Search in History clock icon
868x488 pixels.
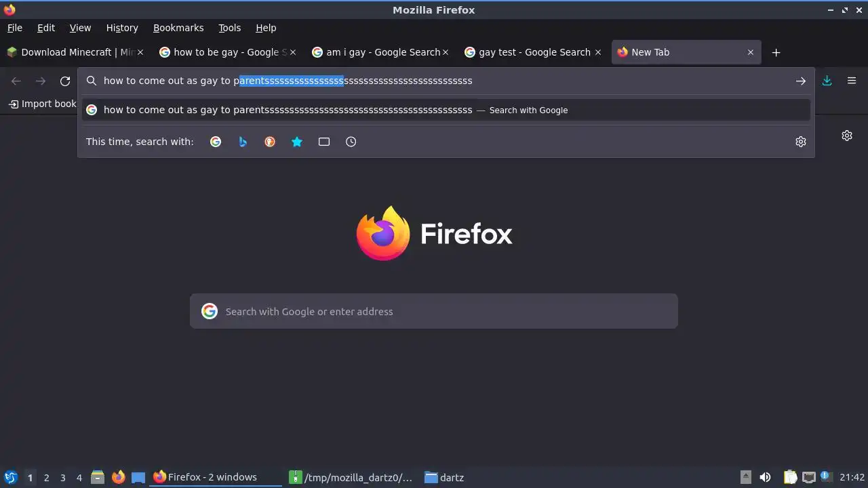point(351,142)
